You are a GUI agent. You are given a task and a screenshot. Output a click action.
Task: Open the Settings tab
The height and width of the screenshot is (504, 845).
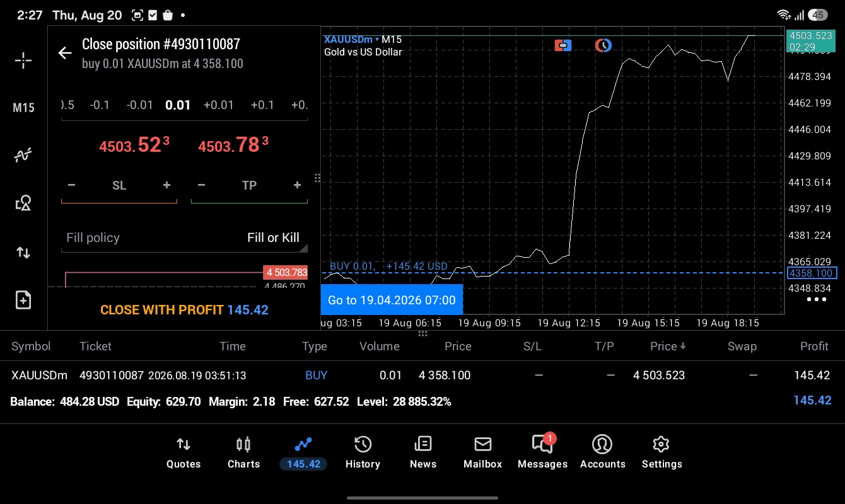[661, 453]
